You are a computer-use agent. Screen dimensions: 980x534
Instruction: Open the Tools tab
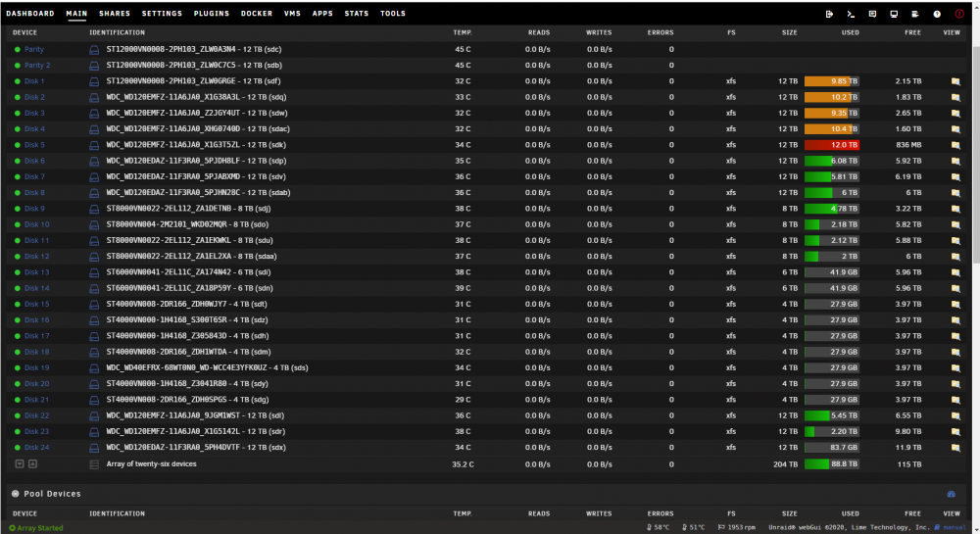point(393,14)
